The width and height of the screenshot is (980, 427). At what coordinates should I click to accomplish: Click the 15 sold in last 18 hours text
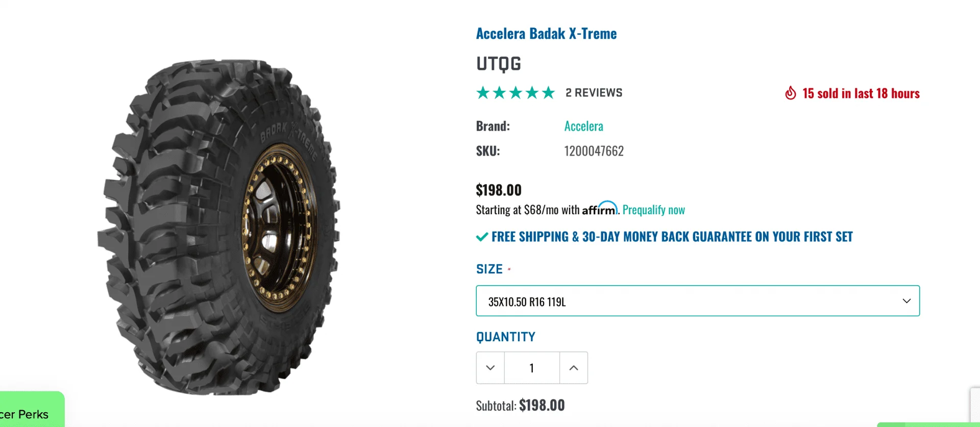pos(861,93)
